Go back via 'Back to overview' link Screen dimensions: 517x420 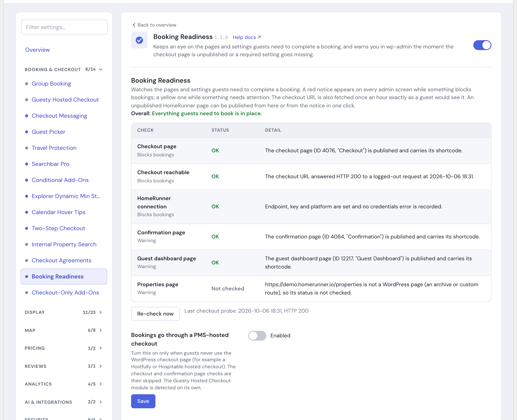[154, 25]
